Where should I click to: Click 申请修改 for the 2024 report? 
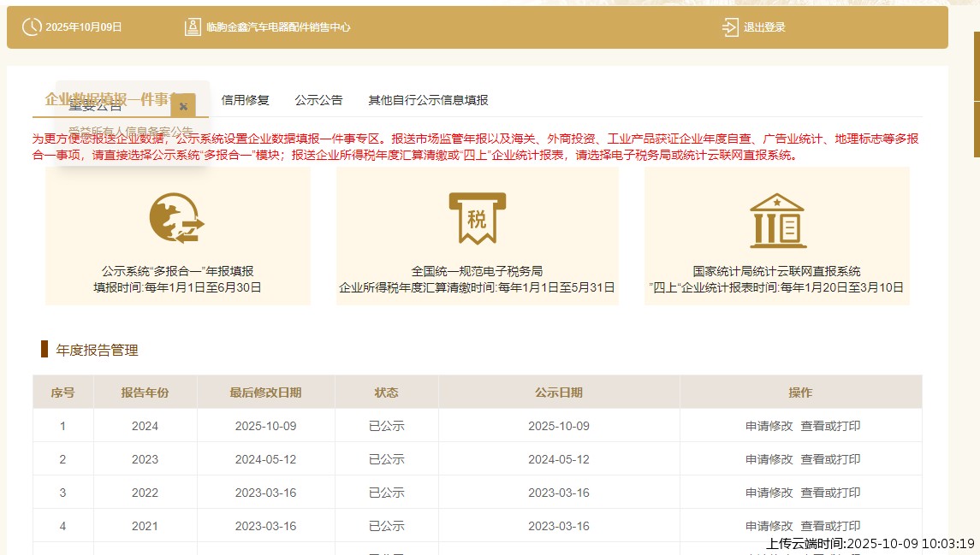tap(769, 426)
